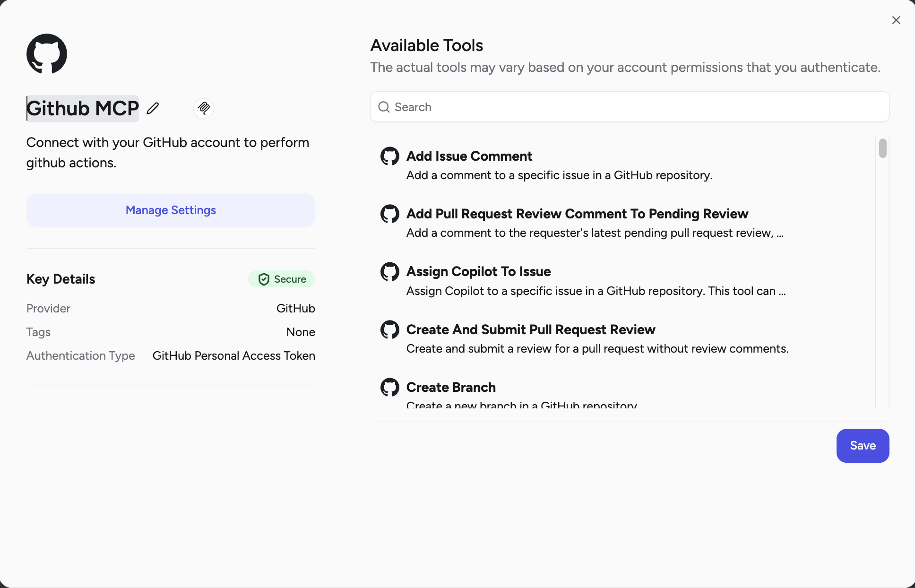
Task: Click the GitHub icon beside Create Branch
Action: click(390, 388)
